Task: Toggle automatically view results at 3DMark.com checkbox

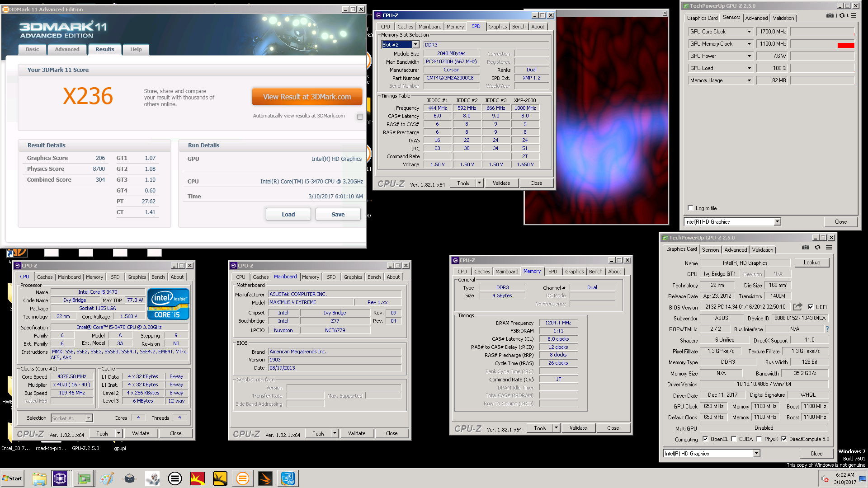Action: click(360, 117)
